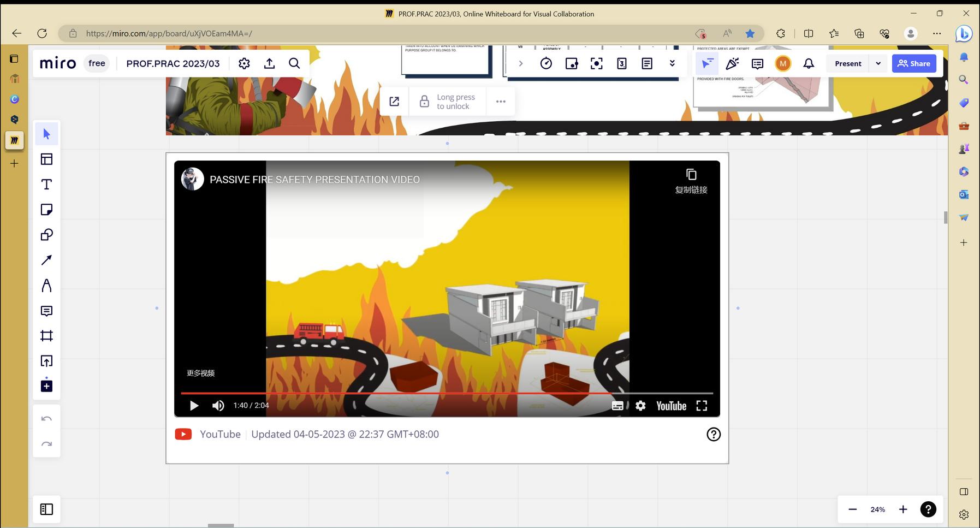Play the YouTube video
Screen dimensions: 980x528
194,406
